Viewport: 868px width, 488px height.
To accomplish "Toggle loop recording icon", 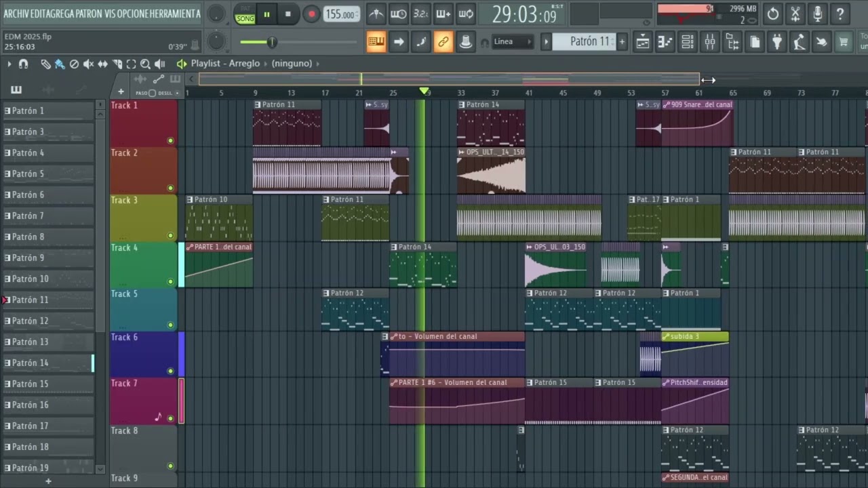I will (x=465, y=14).
